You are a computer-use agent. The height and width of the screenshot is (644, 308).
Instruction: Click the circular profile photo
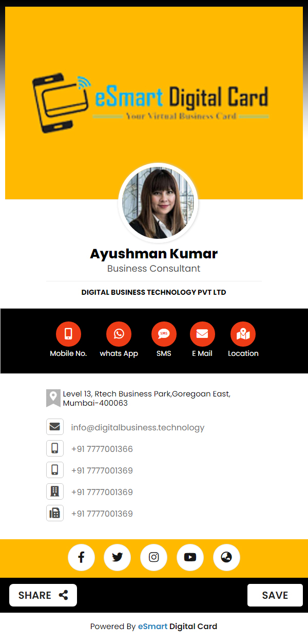click(x=158, y=203)
